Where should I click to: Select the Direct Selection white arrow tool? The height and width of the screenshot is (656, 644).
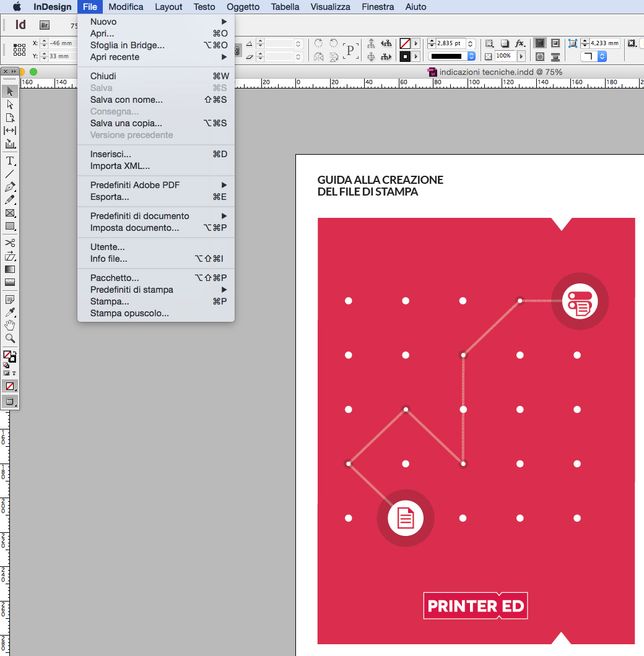[x=10, y=105]
